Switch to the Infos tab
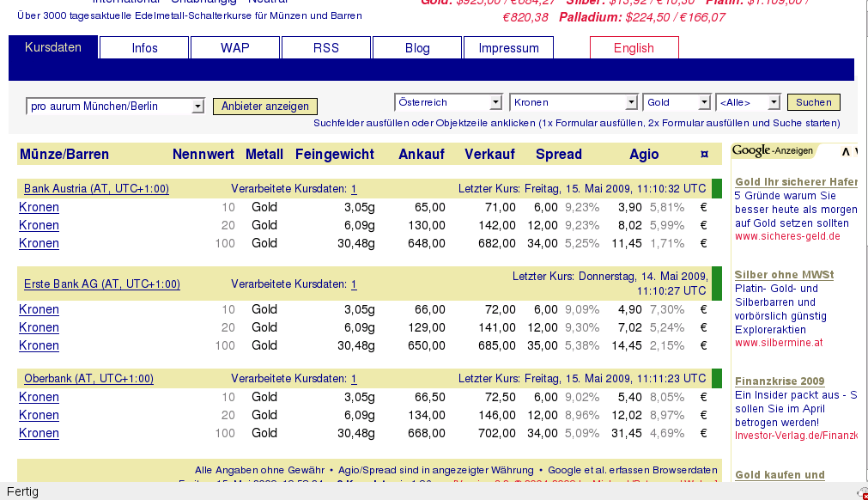The image size is (868, 500). tap(144, 48)
